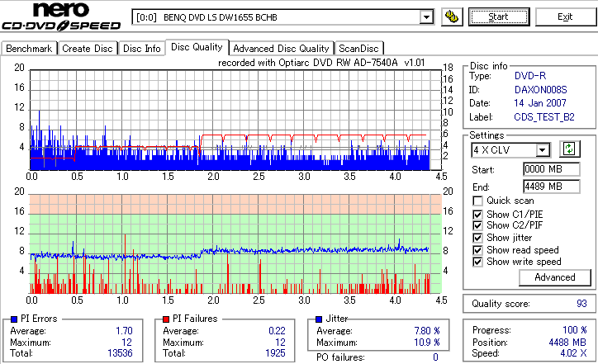Click the green refresh speed settings icon
Viewport: 598px width, 364px height.
point(569,149)
